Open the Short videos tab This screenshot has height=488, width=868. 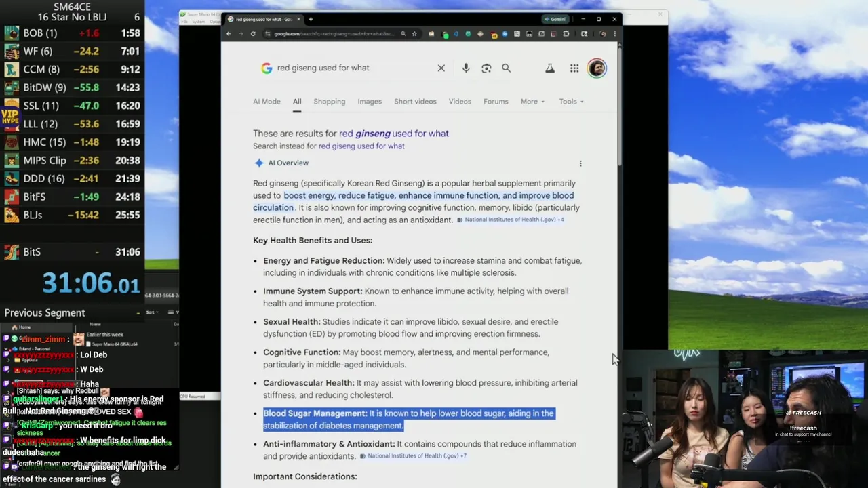pyautogui.click(x=415, y=102)
